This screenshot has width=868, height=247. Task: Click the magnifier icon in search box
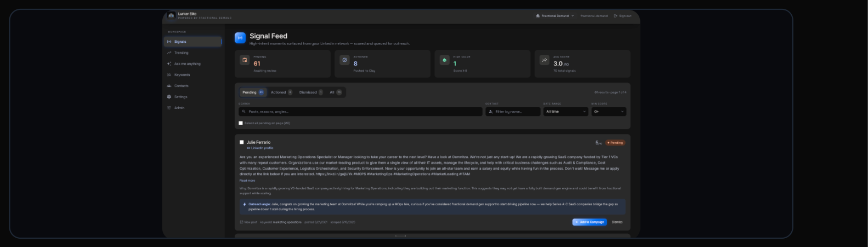pyautogui.click(x=244, y=111)
